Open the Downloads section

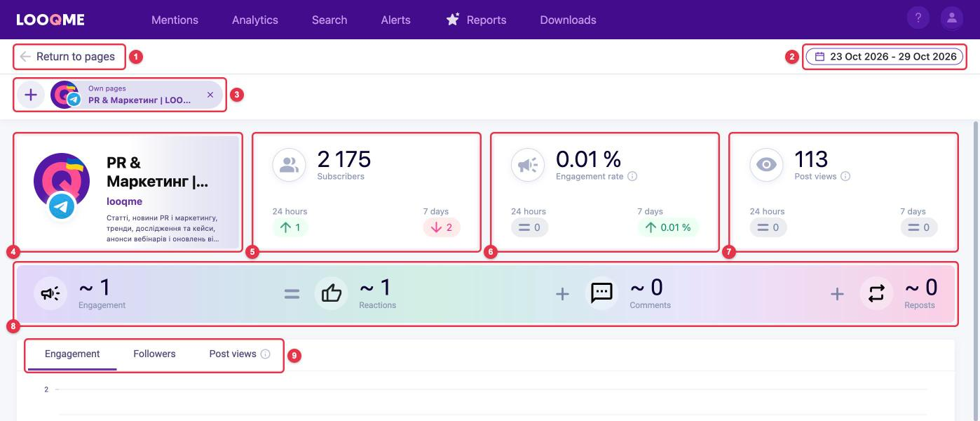coord(568,20)
